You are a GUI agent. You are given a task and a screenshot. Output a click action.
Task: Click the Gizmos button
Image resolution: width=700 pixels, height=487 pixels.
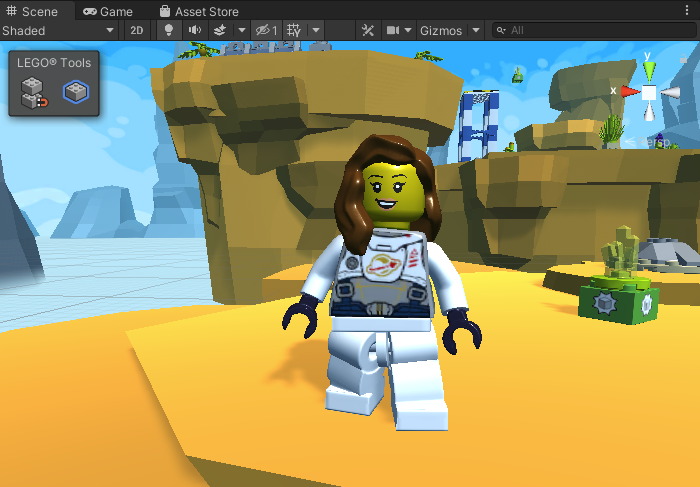pos(441,30)
